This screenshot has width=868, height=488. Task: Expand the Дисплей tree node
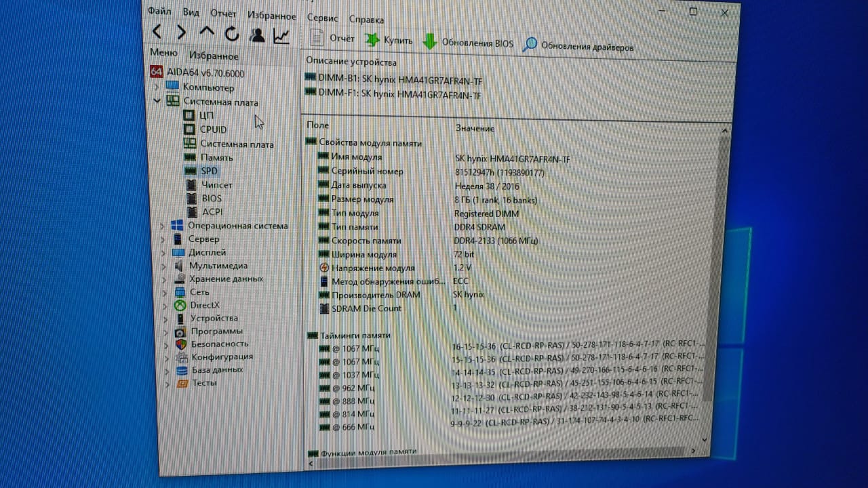[x=163, y=252]
